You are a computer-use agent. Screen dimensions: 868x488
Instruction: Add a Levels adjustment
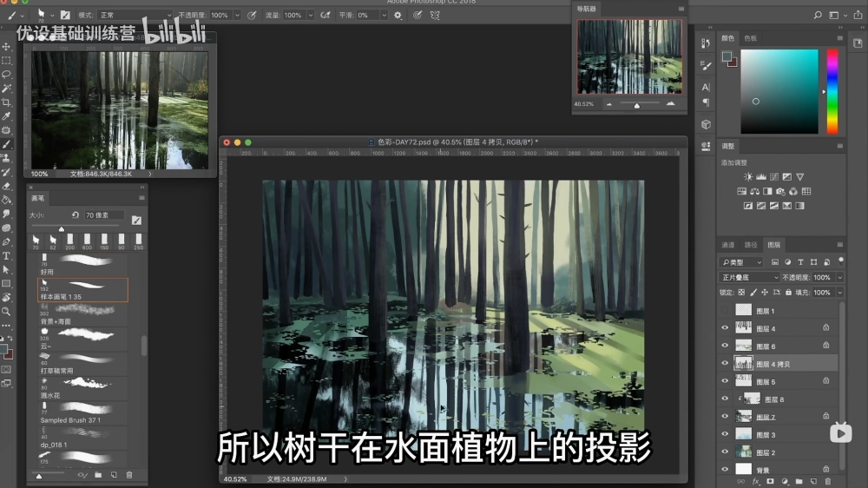pyautogui.click(x=761, y=176)
